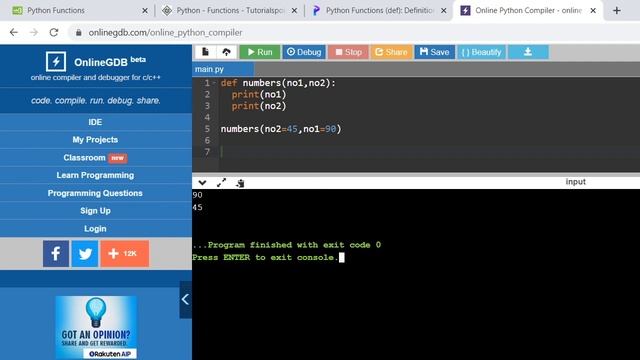This screenshot has height=360, width=640.
Task: Beautify the source code
Action: coord(482,52)
